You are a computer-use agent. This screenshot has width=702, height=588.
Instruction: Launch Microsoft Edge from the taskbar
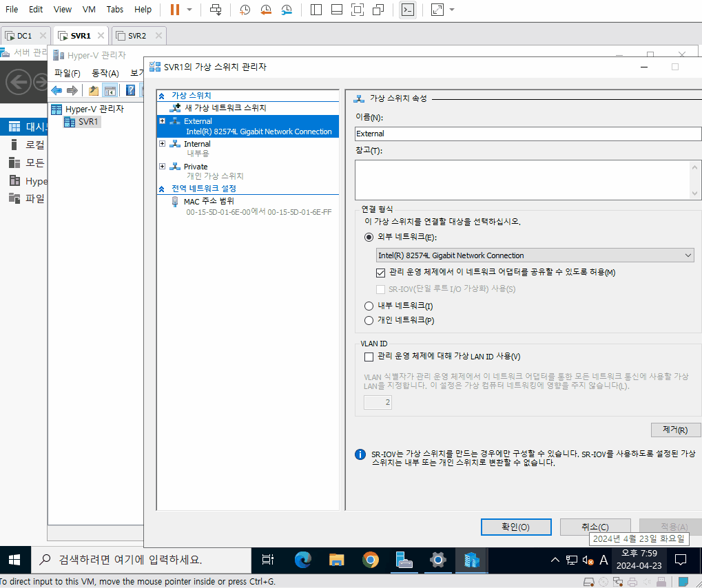pyautogui.click(x=303, y=560)
